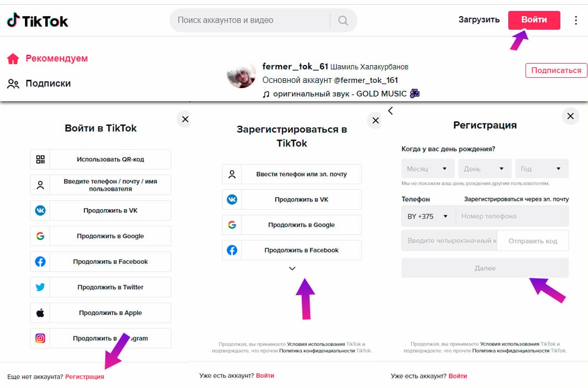Expand more signup options with the chevron

pyautogui.click(x=292, y=268)
